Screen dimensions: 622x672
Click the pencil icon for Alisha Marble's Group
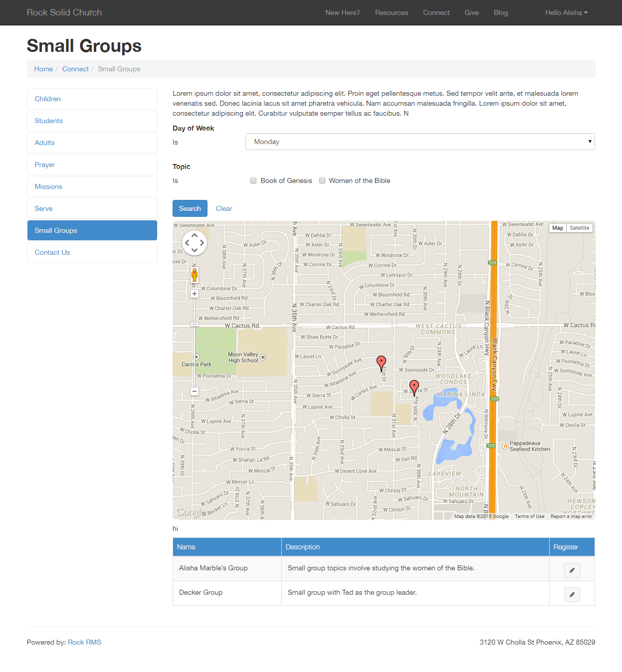tap(572, 570)
